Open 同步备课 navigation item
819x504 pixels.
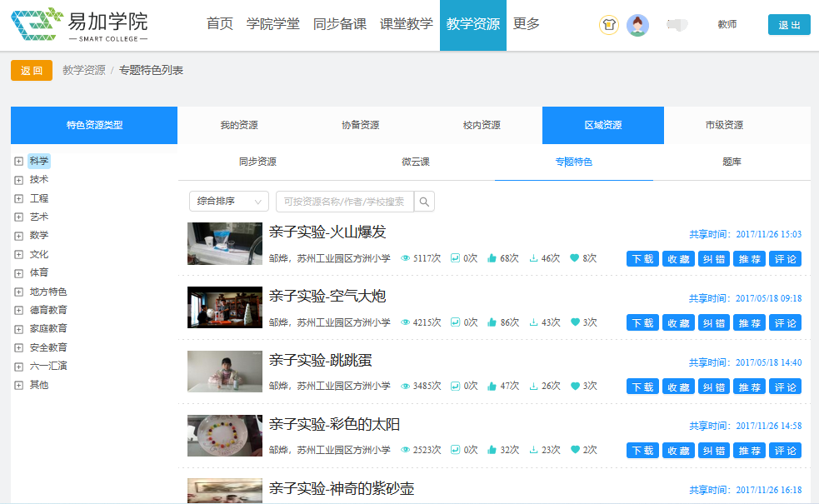coord(339,24)
